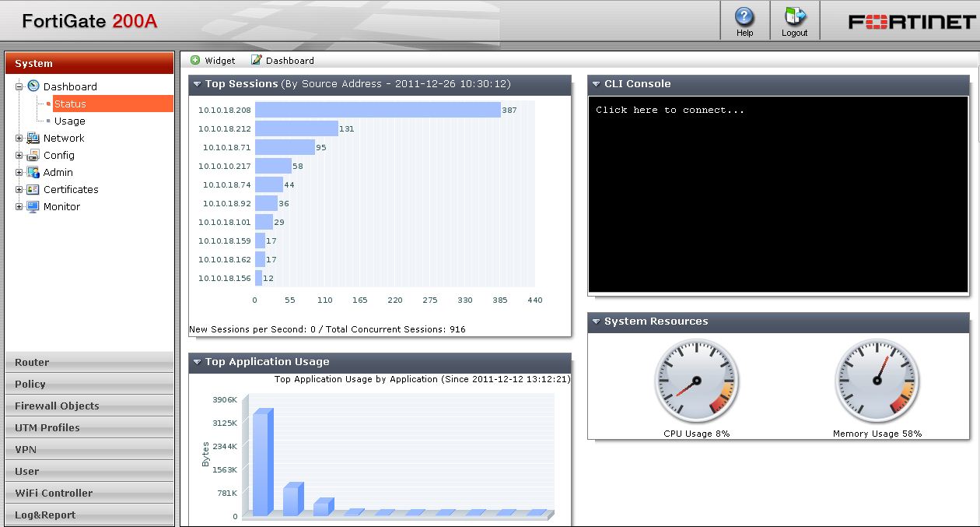The width and height of the screenshot is (980, 527).
Task: Click the green add Widget icon
Action: (x=195, y=60)
